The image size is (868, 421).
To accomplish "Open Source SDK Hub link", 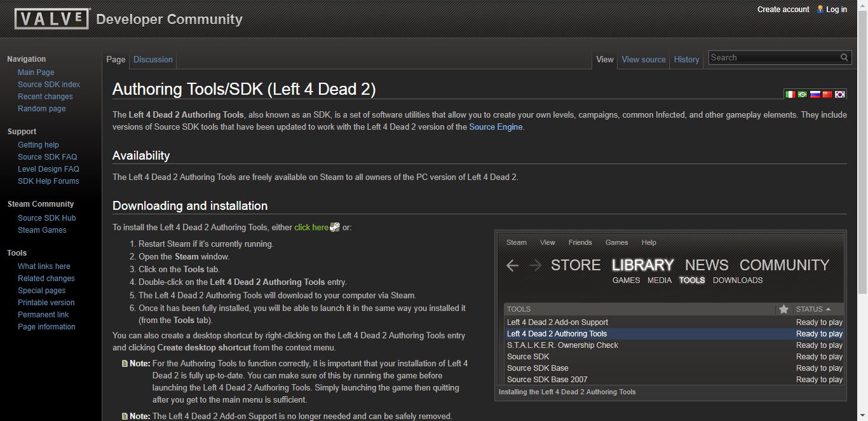I will [x=46, y=218].
